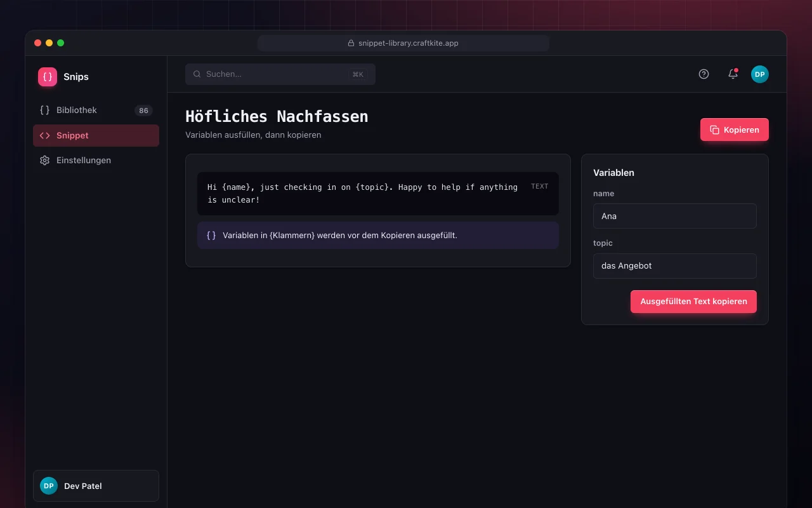Click the braces icon beside Bibliothek

44,110
